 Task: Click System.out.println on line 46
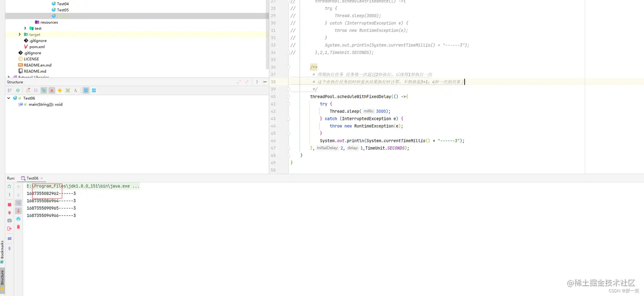342,141
